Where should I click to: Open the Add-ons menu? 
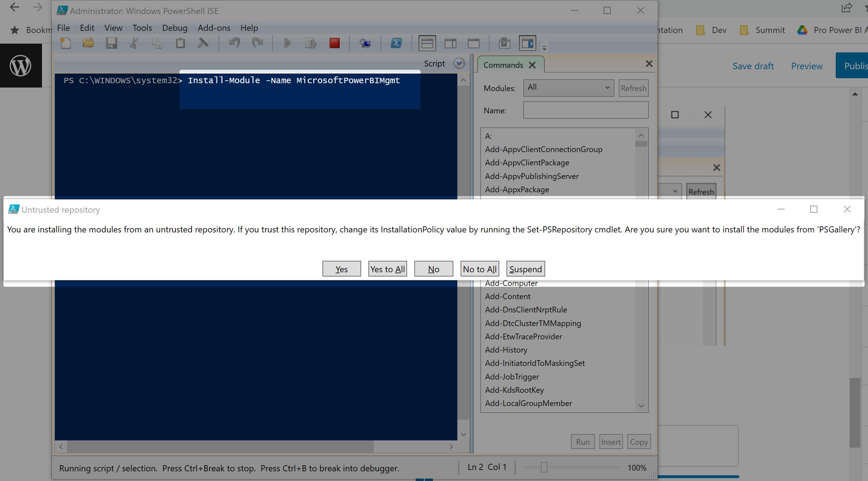pyautogui.click(x=214, y=28)
